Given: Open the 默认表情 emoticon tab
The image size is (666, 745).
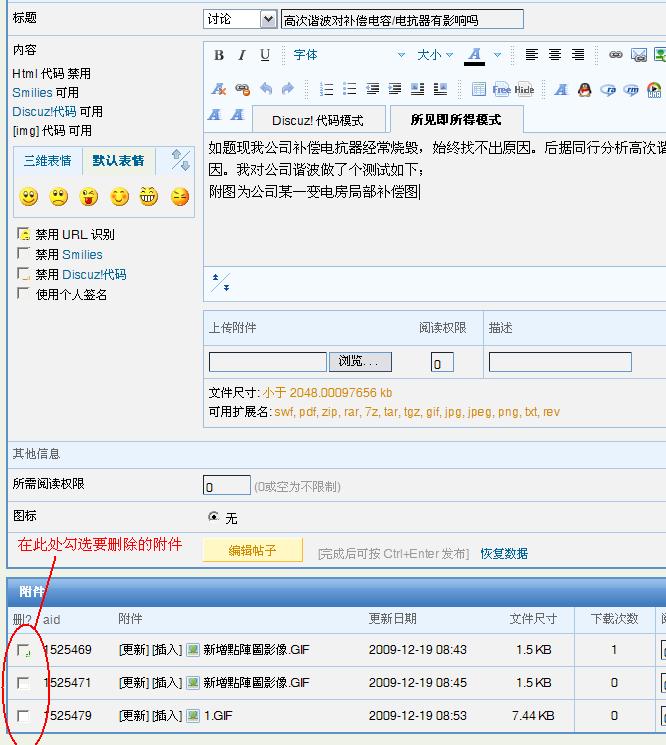Looking at the screenshot, I should coord(118,161).
